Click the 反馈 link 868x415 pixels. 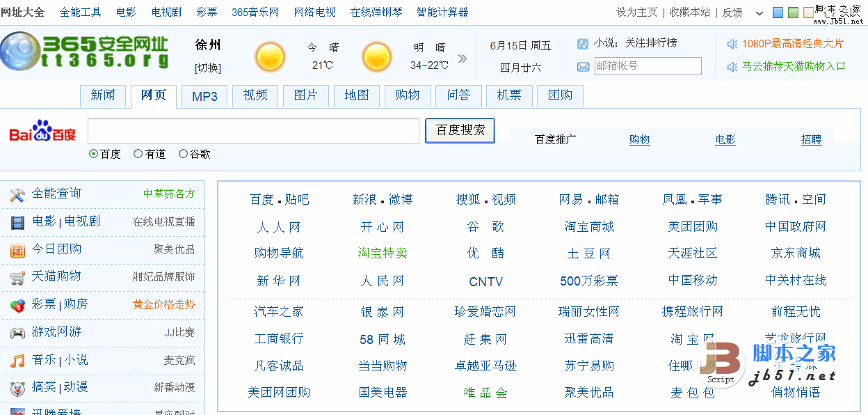coord(732,12)
